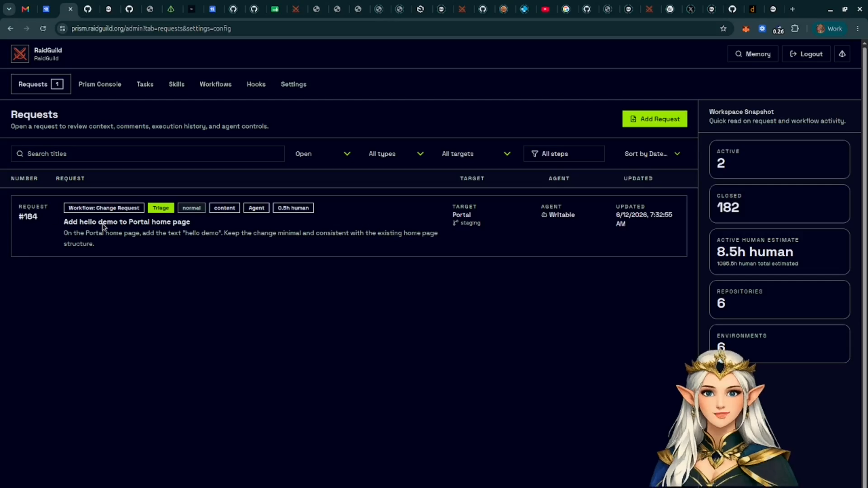
Task: Click the Portal target text
Action: tap(462, 215)
